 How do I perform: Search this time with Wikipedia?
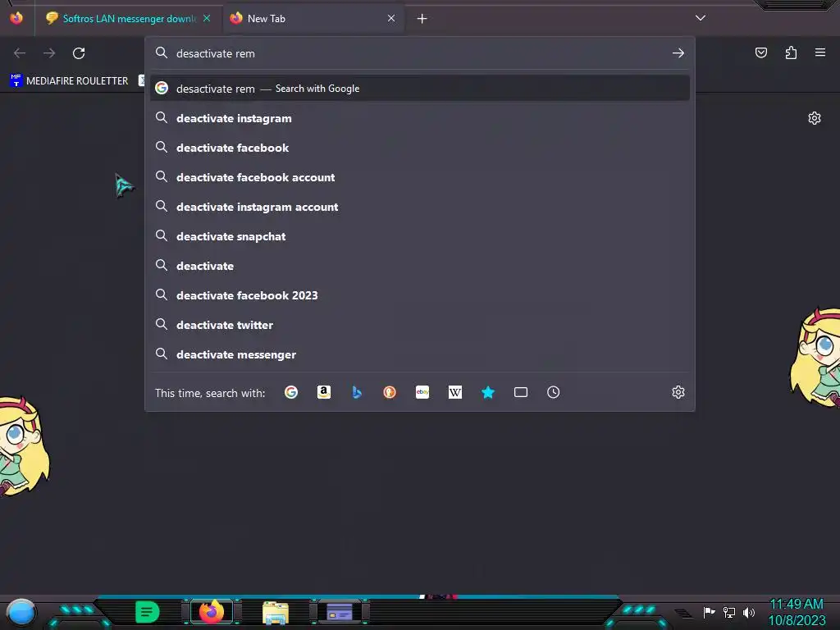(x=454, y=393)
